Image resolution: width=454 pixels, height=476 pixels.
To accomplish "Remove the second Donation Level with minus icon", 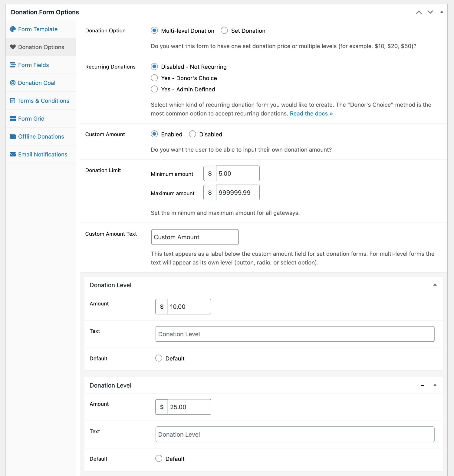I will coord(422,385).
